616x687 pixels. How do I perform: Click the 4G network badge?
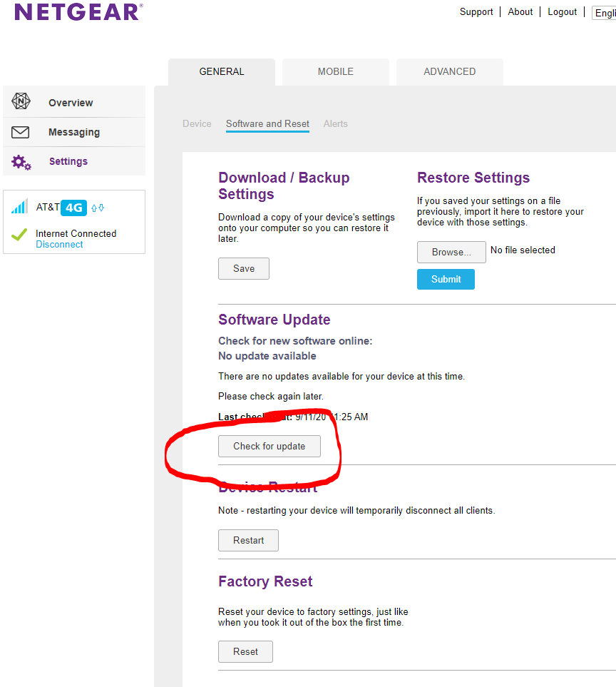(73, 208)
